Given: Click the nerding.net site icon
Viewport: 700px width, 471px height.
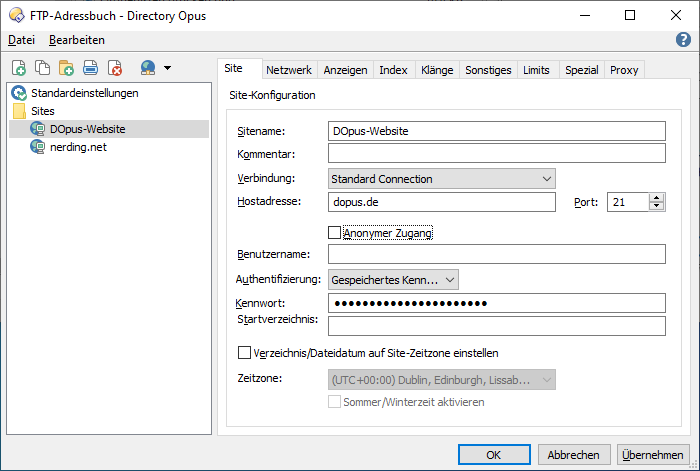Looking at the screenshot, I should coord(38,147).
